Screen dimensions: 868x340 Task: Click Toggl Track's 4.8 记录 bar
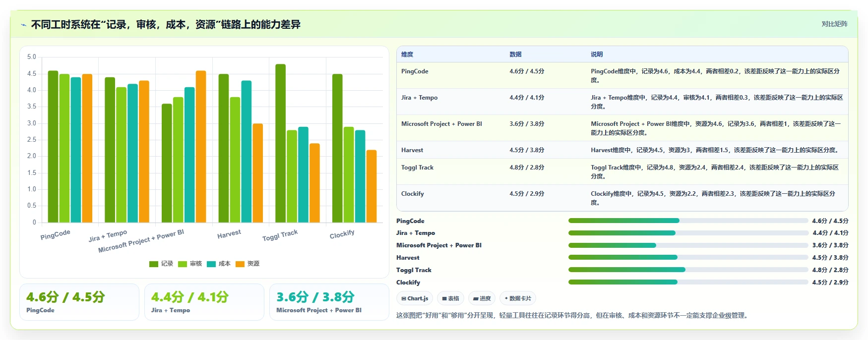coord(280,143)
